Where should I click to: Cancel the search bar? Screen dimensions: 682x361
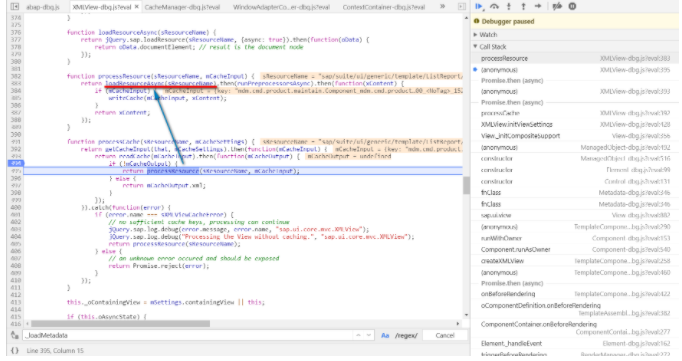point(445,335)
